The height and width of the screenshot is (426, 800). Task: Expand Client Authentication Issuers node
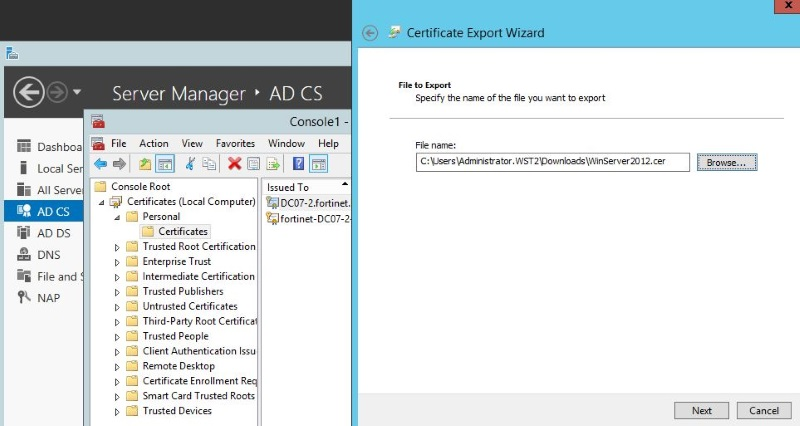[x=117, y=352]
